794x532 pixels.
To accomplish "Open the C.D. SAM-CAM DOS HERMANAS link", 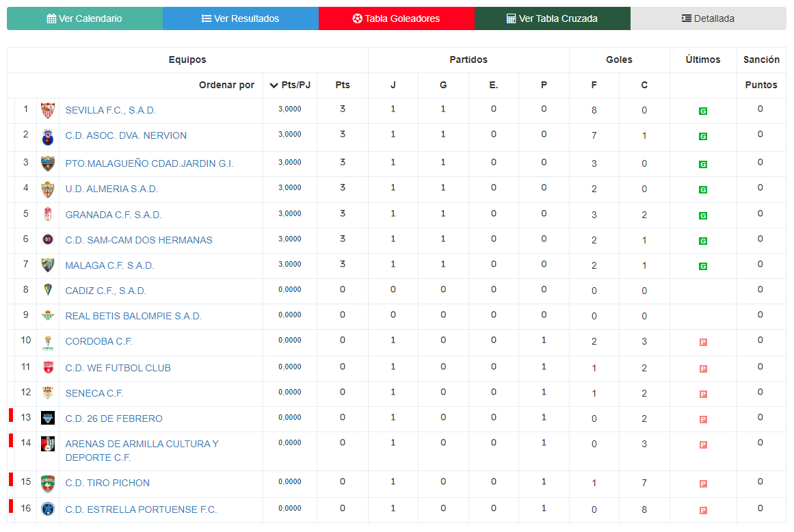I will point(139,240).
